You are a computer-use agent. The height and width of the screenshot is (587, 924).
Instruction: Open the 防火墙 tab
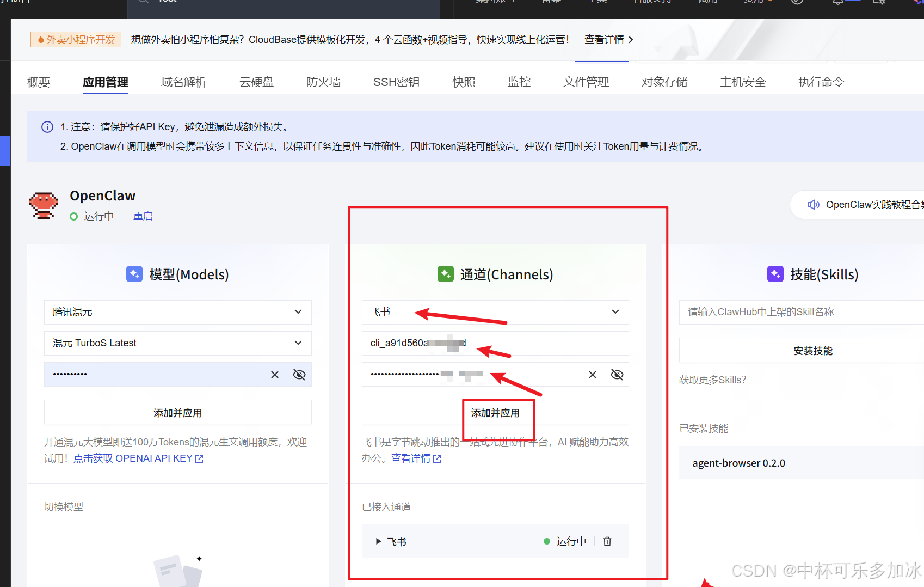pyautogui.click(x=324, y=82)
